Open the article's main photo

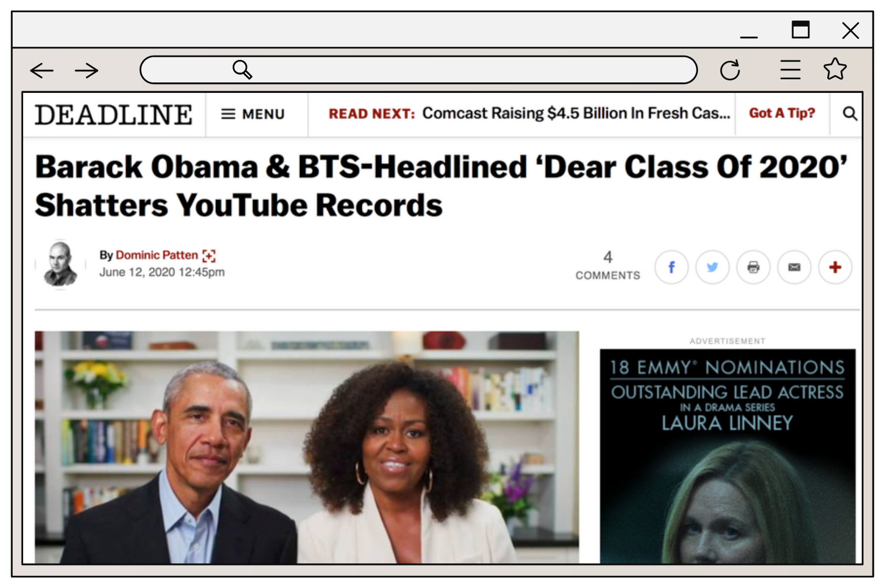click(307, 447)
